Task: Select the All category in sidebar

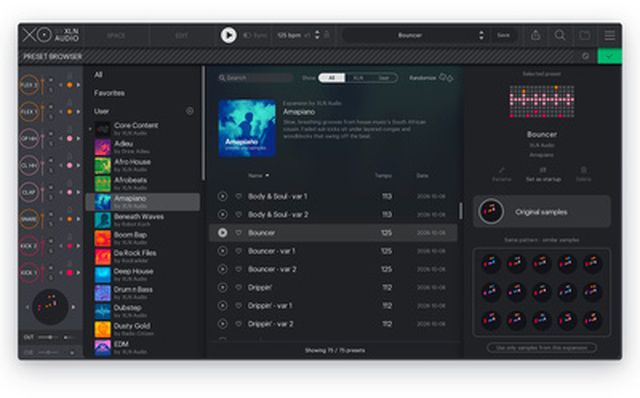Action: [98, 75]
